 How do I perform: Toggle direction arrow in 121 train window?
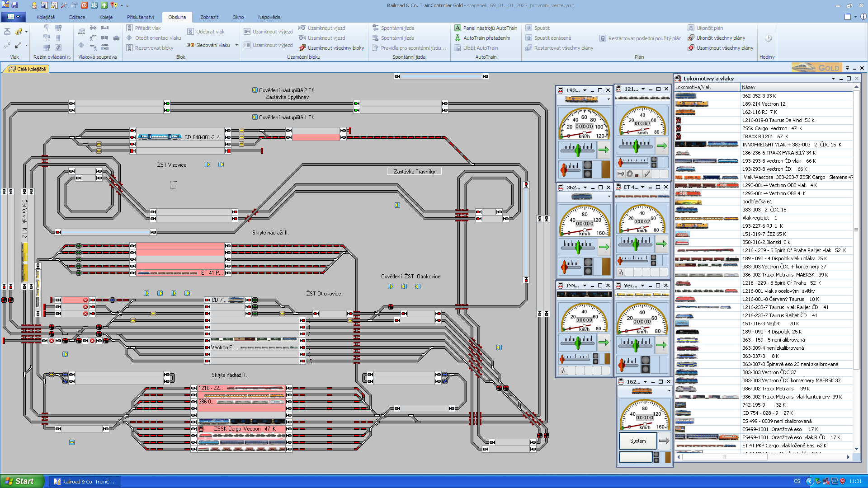click(x=662, y=146)
